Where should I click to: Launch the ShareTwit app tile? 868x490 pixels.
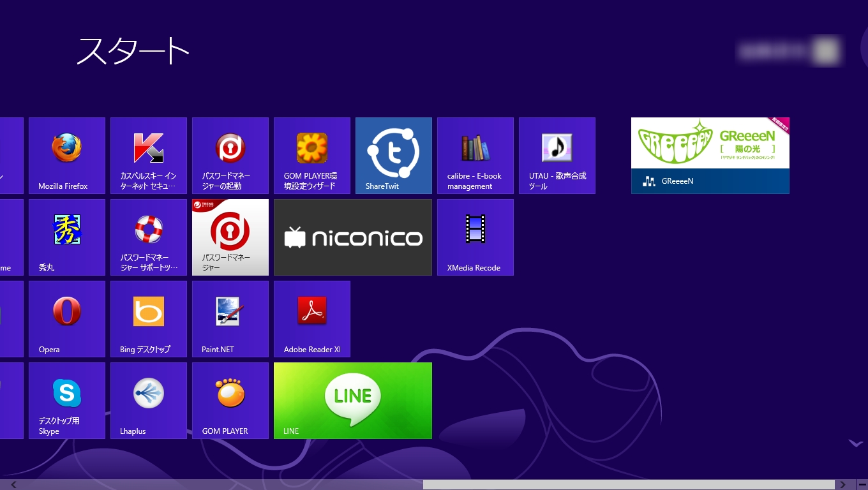pyautogui.click(x=394, y=156)
